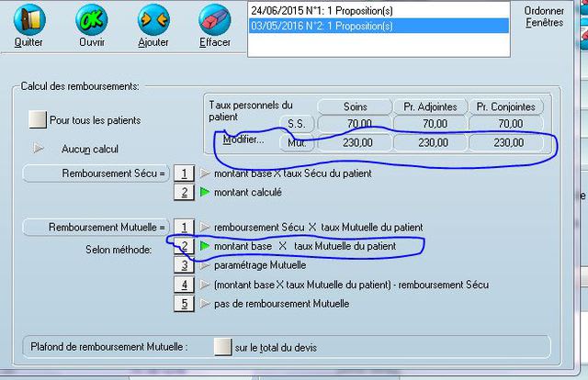588x380 pixels.
Task: Click Modifier to edit patient rates
Action: pos(243,140)
